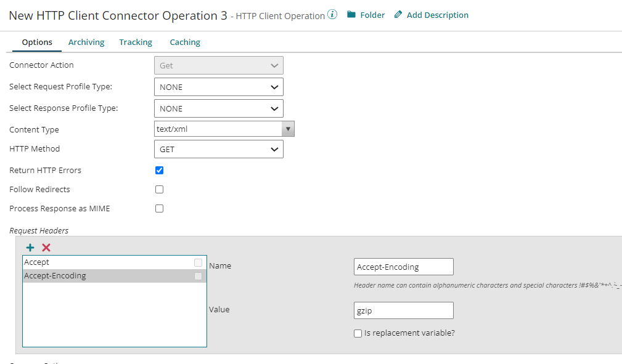Click the Value field containing gzip
622x364 pixels.
pos(403,310)
